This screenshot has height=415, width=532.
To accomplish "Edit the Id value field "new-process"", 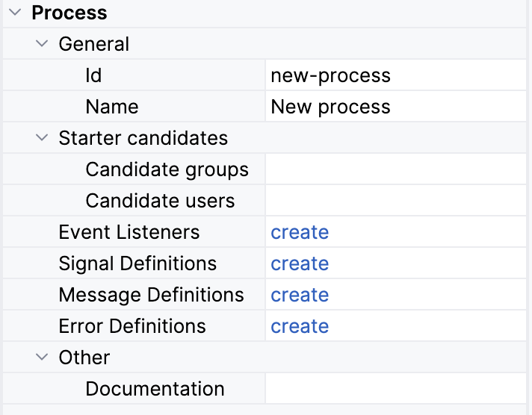I will [396, 75].
